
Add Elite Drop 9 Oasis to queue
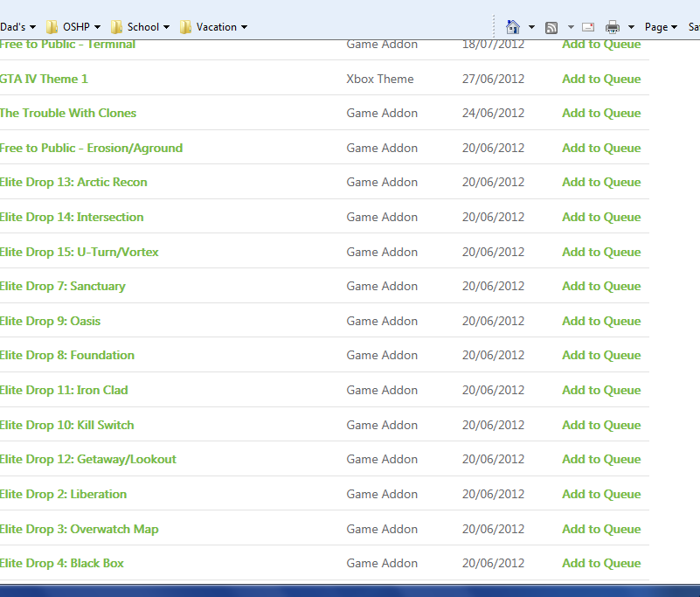coord(601,321)
